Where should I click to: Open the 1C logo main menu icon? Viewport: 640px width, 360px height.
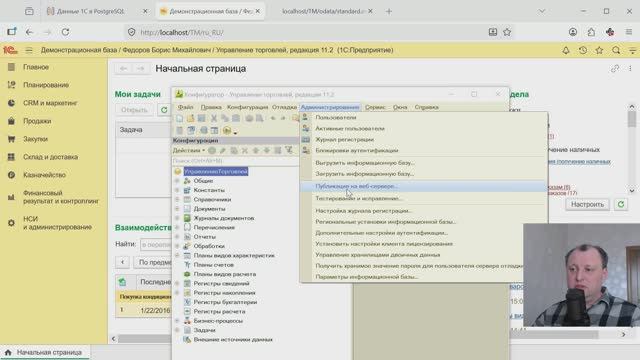(x=10, y=50)
